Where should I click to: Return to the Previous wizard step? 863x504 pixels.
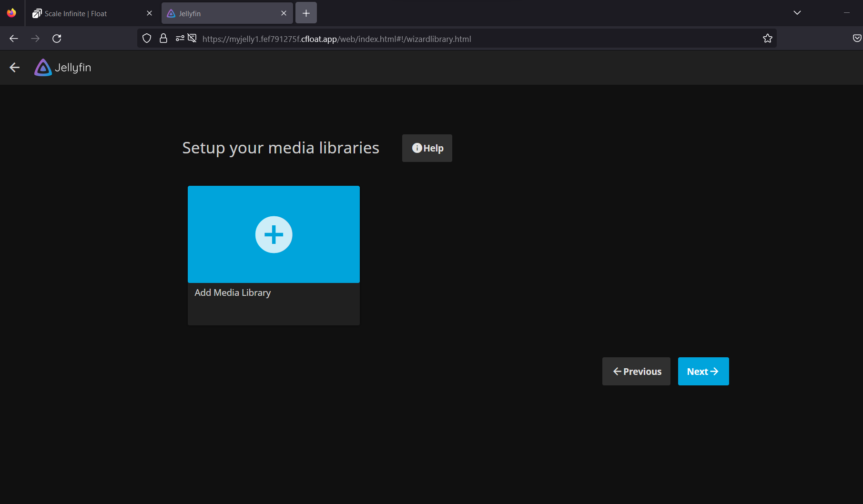tap(636, 371)
